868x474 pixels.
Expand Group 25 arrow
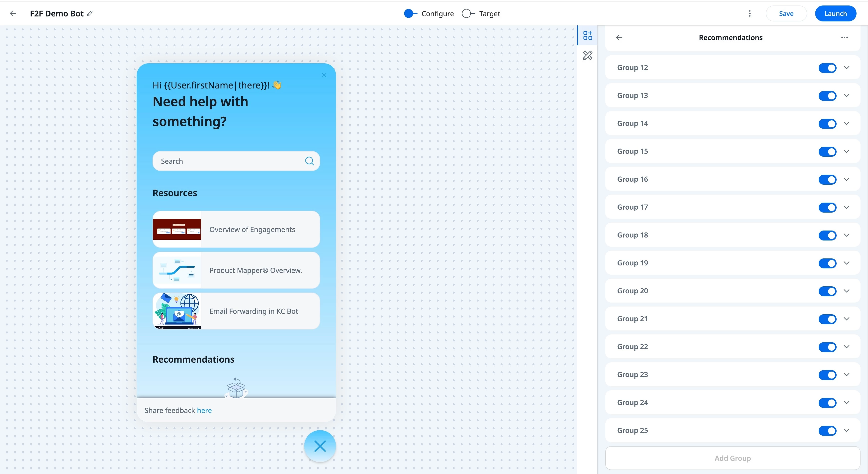(847, 431)
